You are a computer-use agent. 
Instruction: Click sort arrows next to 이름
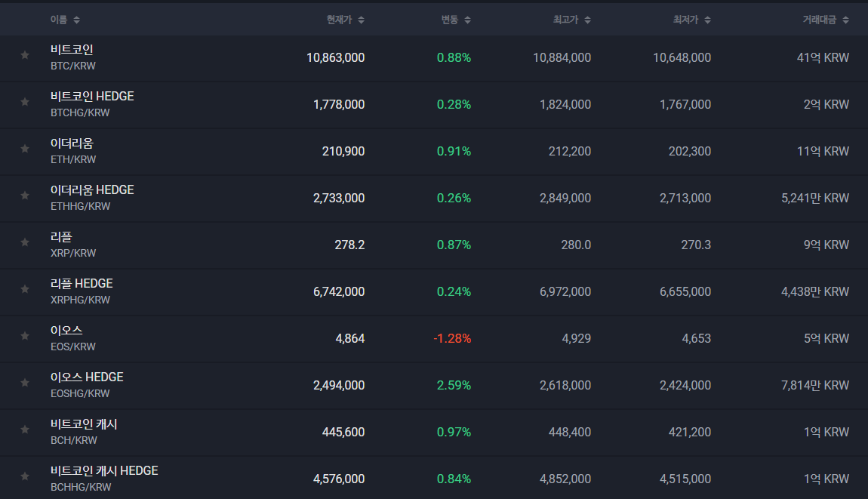point(76,20)
